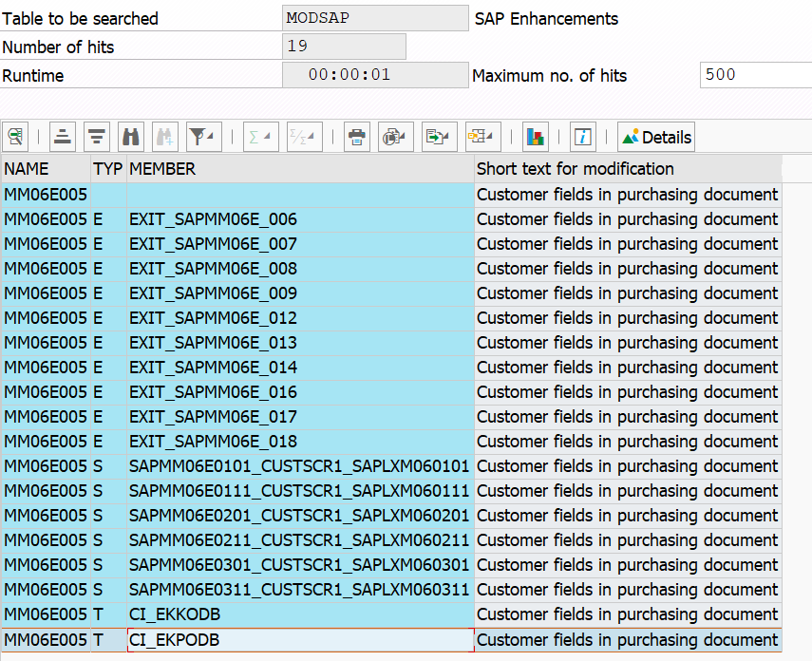Click the Runtime value field
812x661 pixels.
tap(375, 75)
